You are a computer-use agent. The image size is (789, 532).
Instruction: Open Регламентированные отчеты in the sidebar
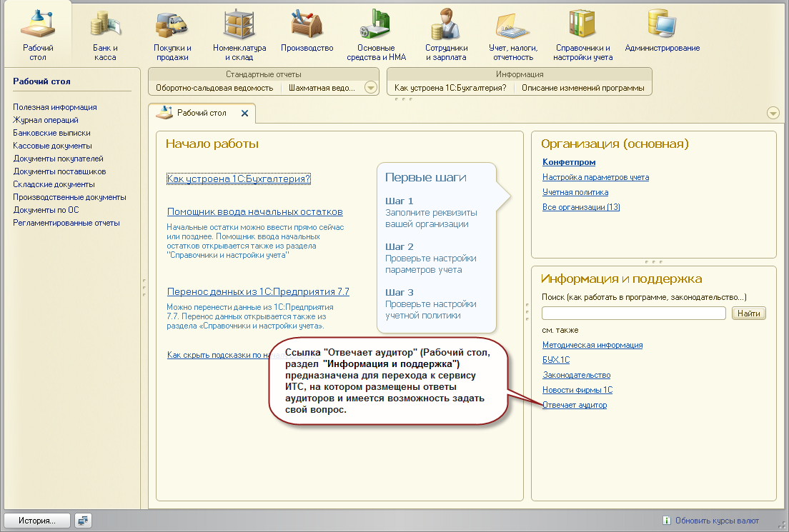[x=66, y=223]
